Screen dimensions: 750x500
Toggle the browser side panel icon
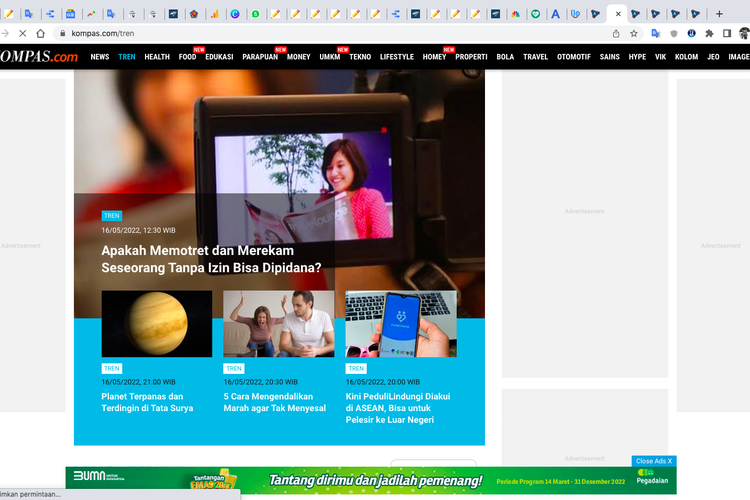[727, 33]
